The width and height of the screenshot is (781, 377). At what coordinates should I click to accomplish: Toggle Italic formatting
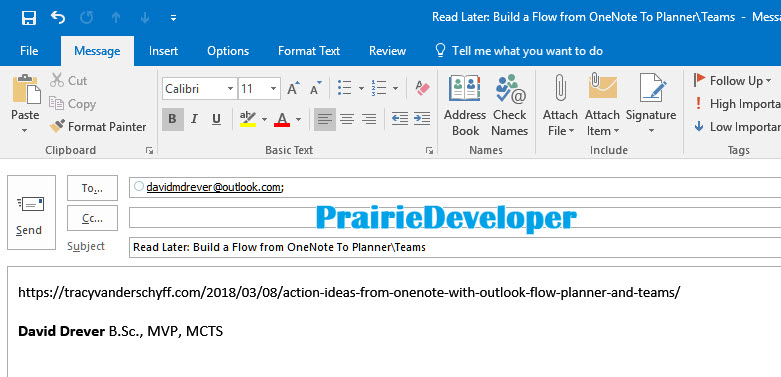195,119
